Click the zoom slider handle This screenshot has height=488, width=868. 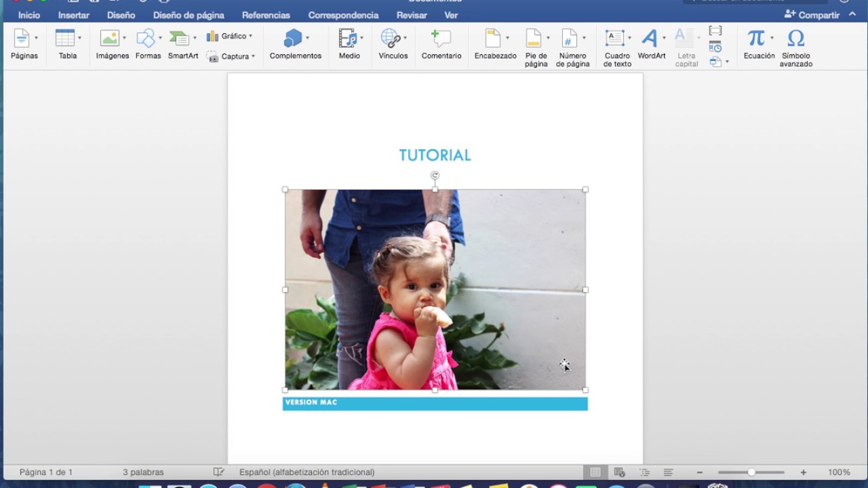click(x=751, y=472)
